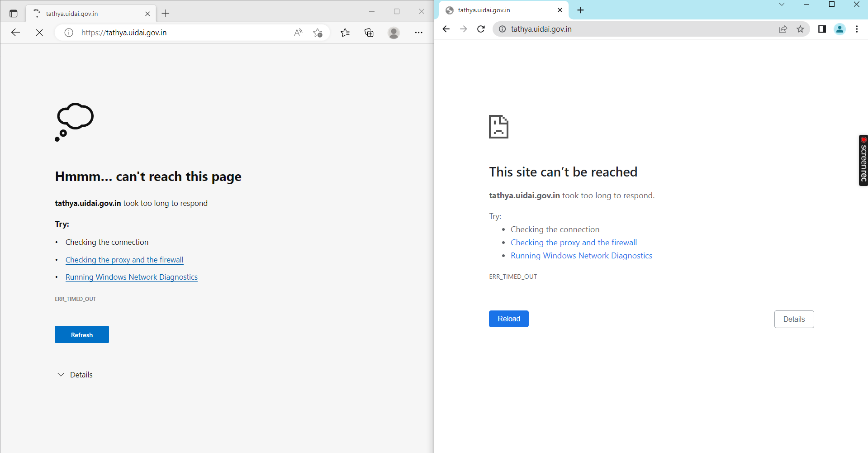Open Edge Settings and more menu
This screenshot has width=868, height=453.
418,33
